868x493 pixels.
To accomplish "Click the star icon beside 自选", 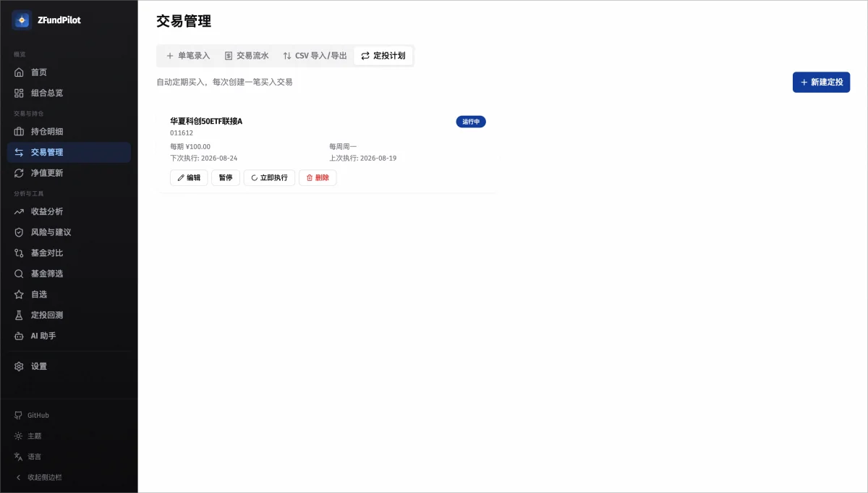I will 19,295.
